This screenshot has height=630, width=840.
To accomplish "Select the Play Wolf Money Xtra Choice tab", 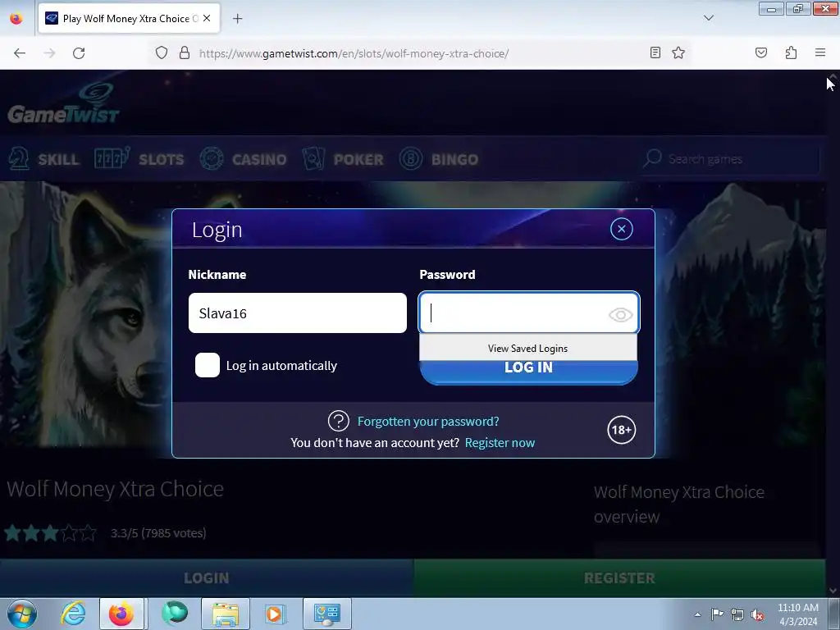I will pos(129,19).
